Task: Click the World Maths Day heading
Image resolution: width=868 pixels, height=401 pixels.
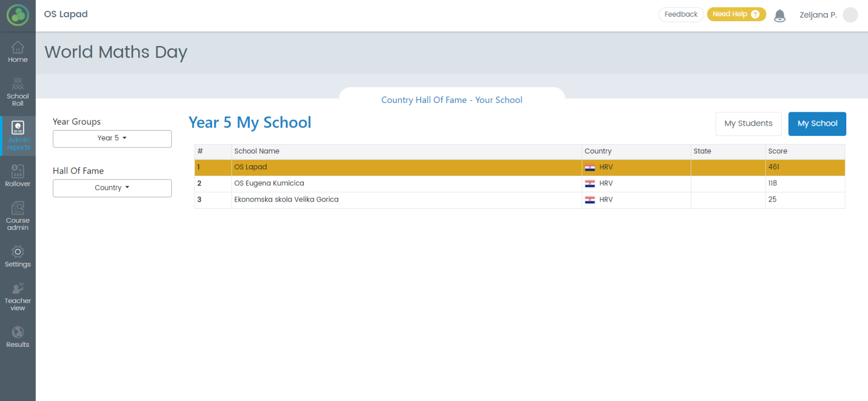Action: point(116,53)
